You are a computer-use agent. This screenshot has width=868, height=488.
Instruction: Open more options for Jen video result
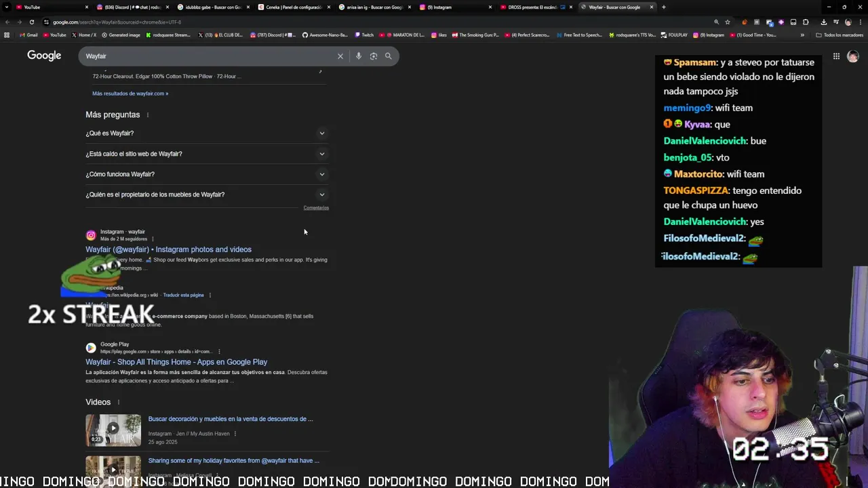click(235, 434)
